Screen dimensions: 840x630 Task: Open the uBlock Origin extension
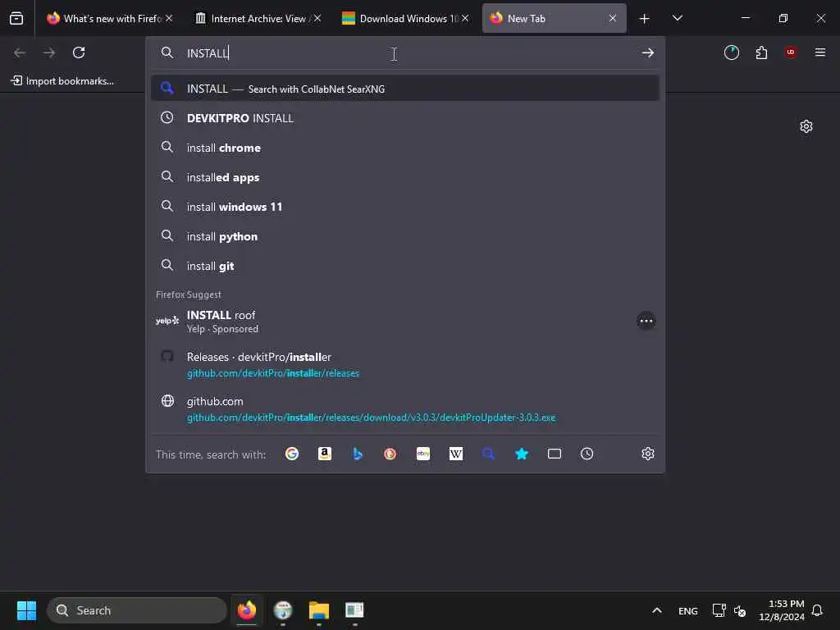tap(791, 52)
